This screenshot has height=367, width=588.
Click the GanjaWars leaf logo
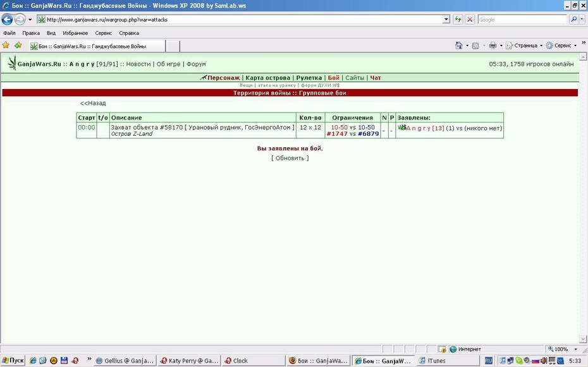pos(12,63)
